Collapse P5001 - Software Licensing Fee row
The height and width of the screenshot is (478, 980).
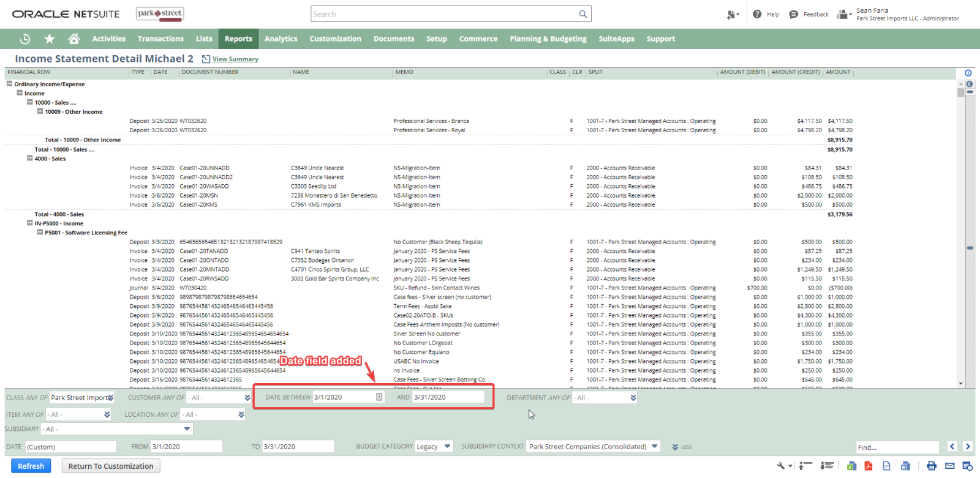click(x=40, y=232)
